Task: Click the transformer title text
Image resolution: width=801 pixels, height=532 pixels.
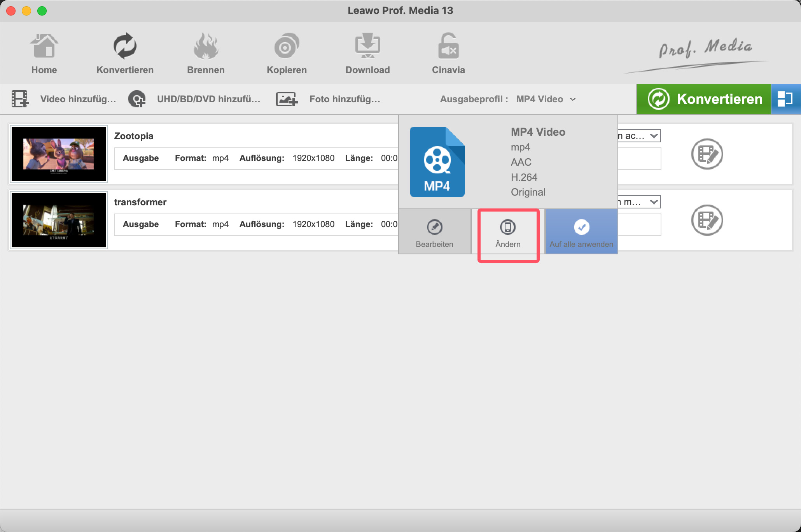Action: coord(140,202)
